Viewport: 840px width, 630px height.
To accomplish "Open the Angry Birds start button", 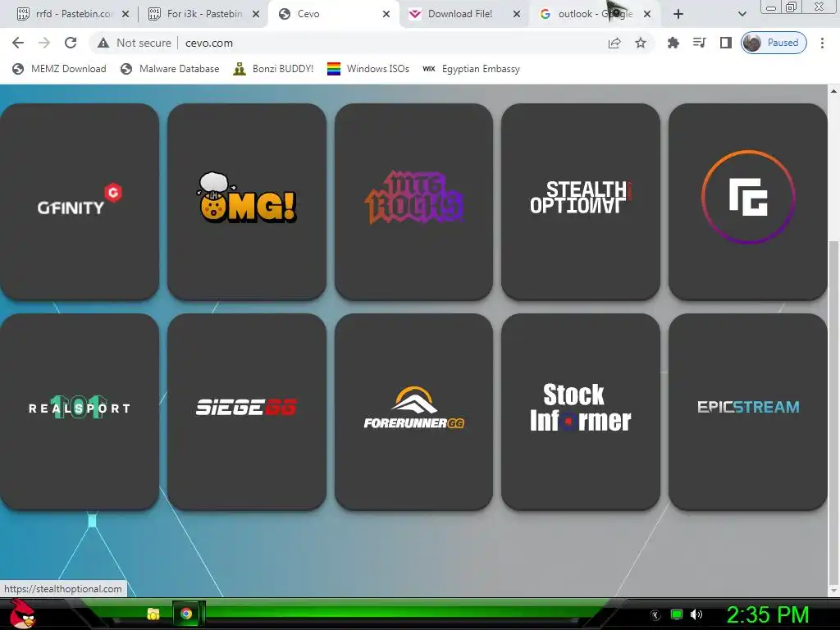I will coord(22,614).
